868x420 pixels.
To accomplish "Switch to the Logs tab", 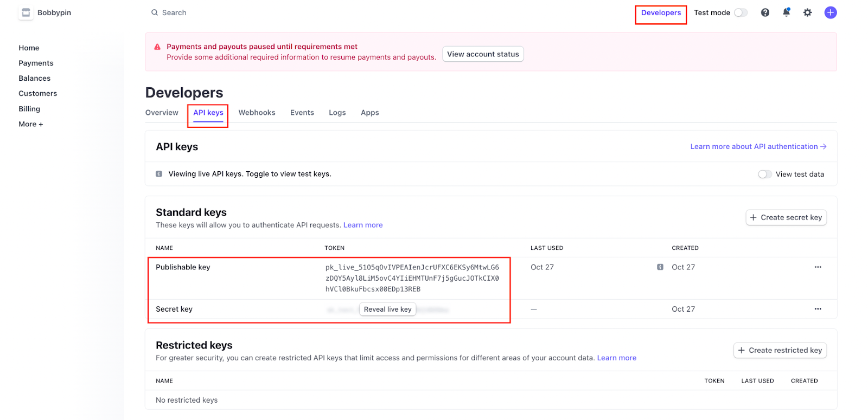I will [x=337, y=113].
